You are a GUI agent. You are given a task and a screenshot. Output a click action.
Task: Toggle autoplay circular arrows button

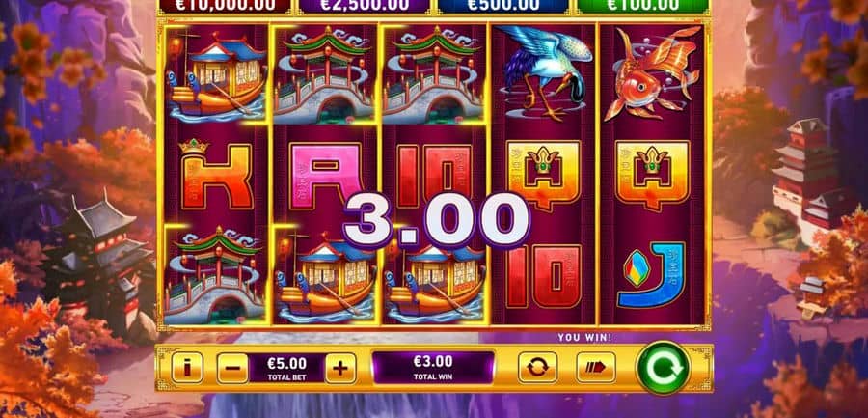point(537,368)
